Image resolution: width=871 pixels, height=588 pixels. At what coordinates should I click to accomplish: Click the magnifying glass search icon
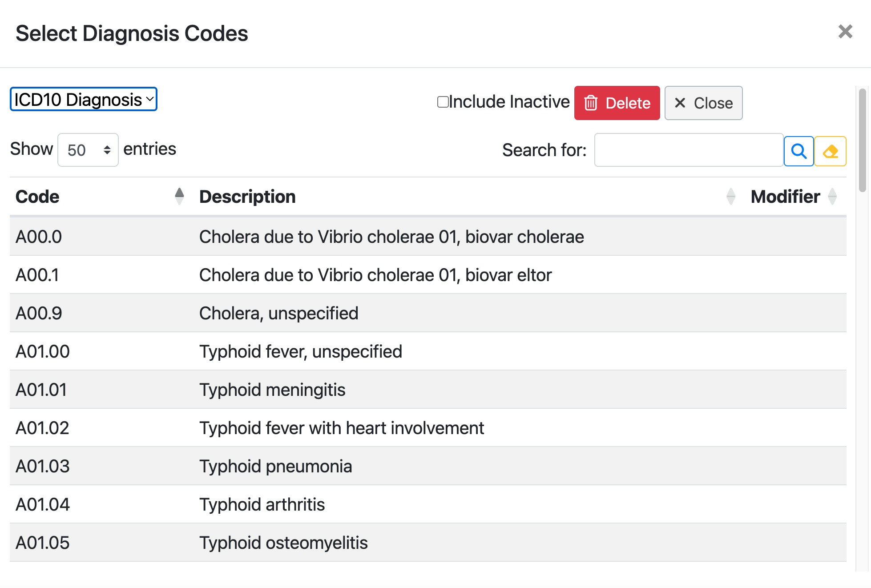(x=798, y=151)
